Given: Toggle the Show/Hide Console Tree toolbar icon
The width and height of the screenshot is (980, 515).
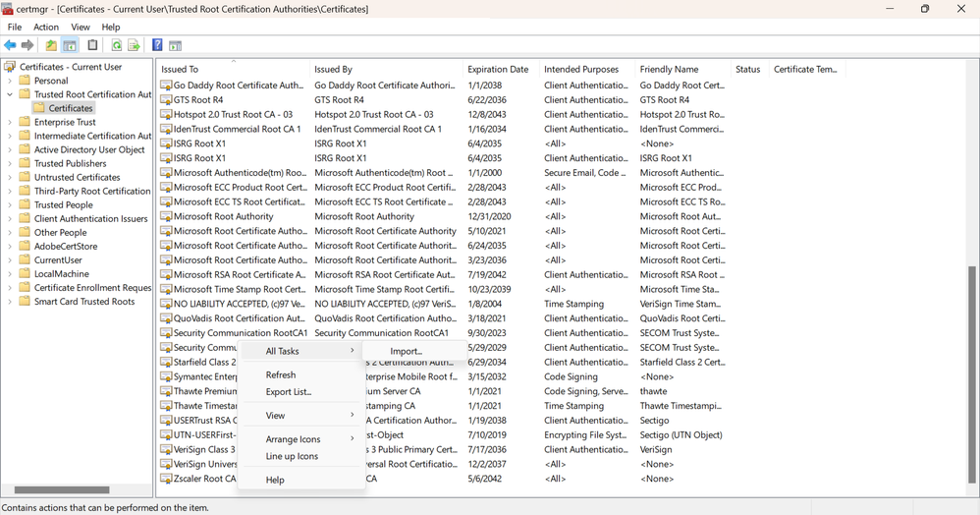Looking at the screenshot, I should tap(70, 45).
